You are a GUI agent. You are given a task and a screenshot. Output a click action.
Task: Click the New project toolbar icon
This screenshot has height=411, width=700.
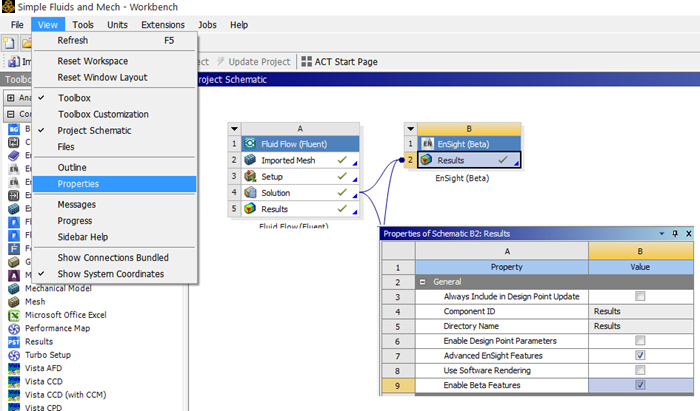click(9, 43)
